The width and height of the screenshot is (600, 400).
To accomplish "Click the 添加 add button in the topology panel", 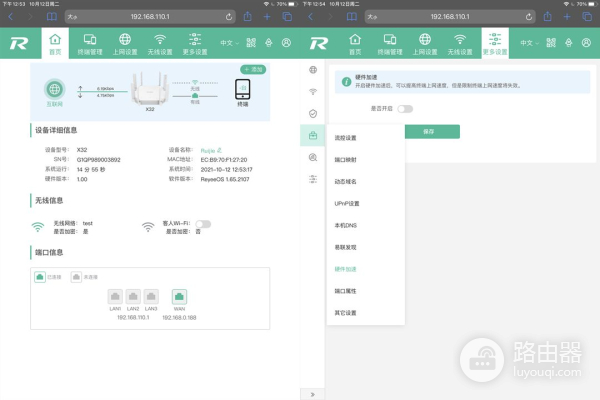I will (x=253, y=69).
